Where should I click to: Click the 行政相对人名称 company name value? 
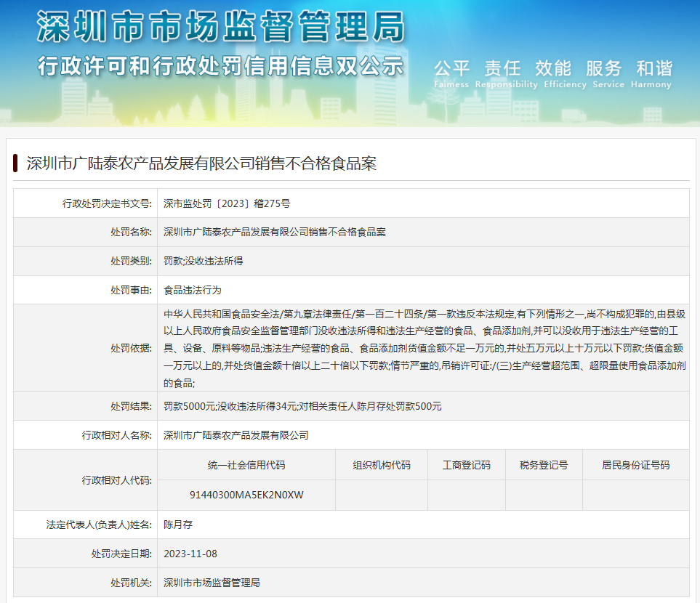pos(236,435)
